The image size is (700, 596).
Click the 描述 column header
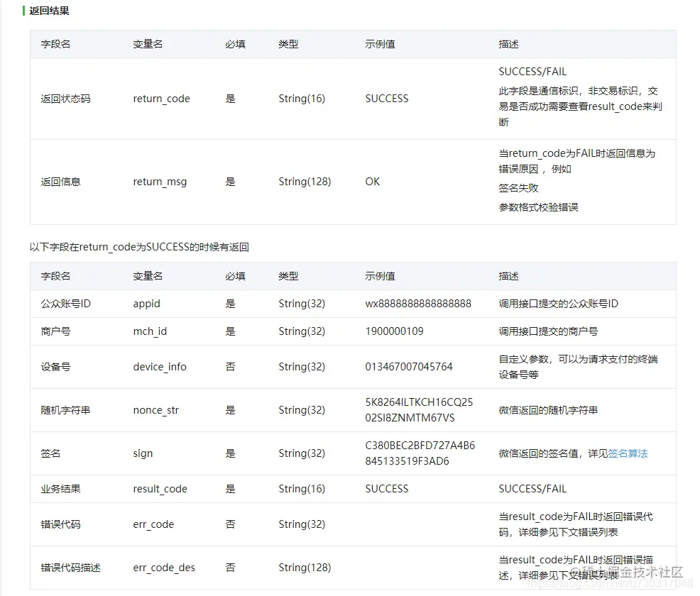tap(508, 43)
